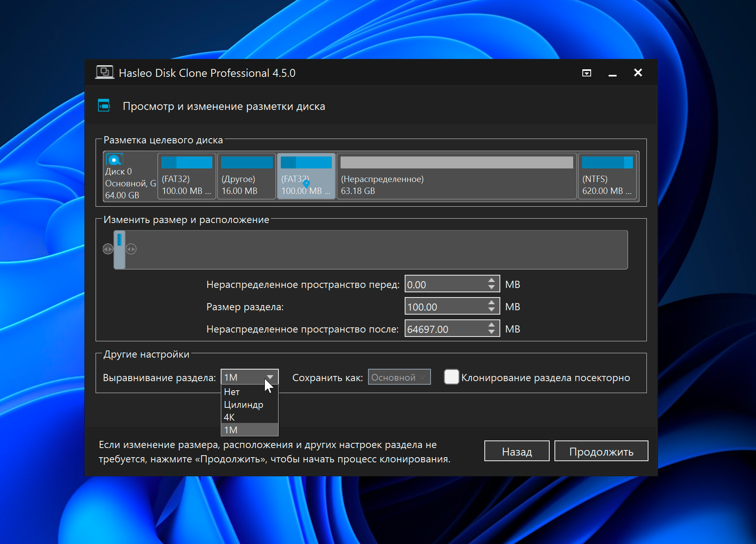Click the partition block in resize bar
756x544 pixels.
119,250
